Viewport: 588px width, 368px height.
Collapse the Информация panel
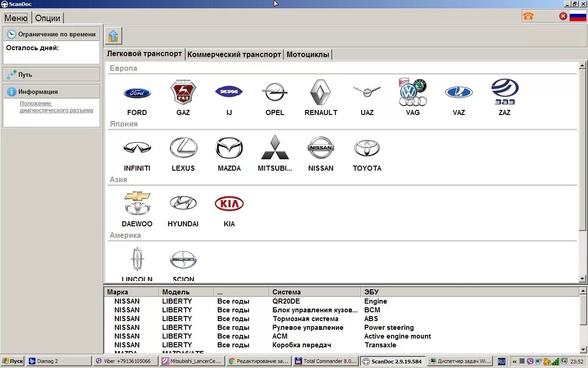tap(51, 92)
